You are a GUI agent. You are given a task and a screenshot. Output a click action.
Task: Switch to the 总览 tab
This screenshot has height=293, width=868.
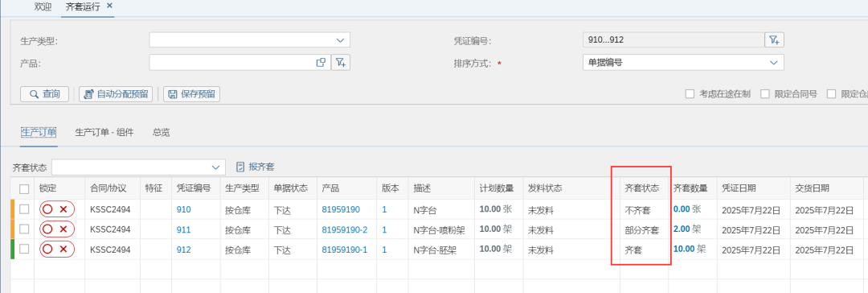pos(161,132)
